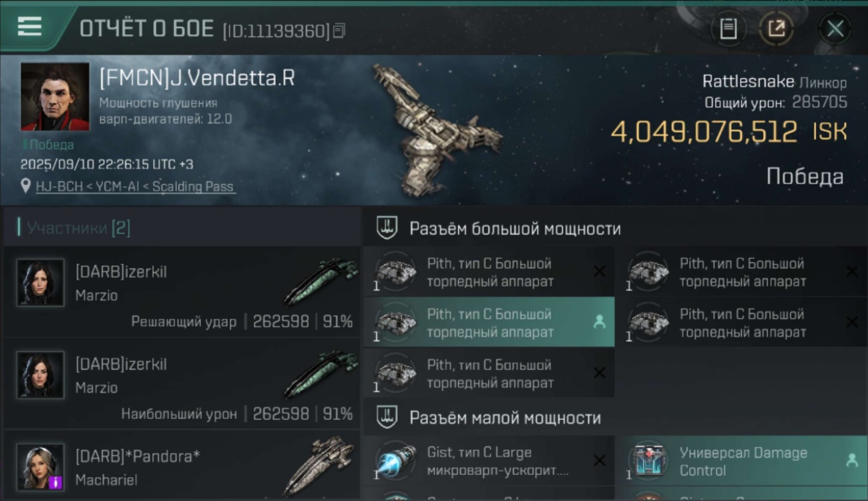Open HJ-BCH location link
The height and width of the screenshot is (501, 868).
coord(135,186)
